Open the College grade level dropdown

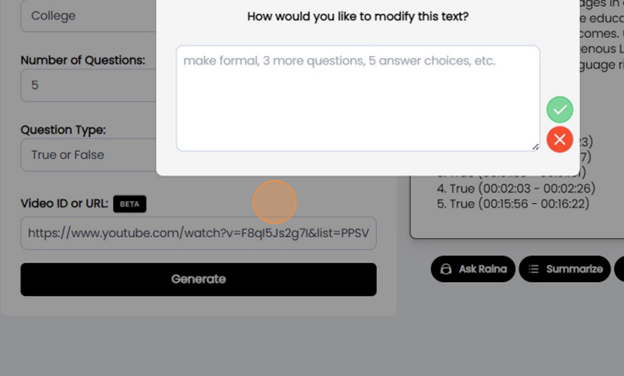[88, 16]
